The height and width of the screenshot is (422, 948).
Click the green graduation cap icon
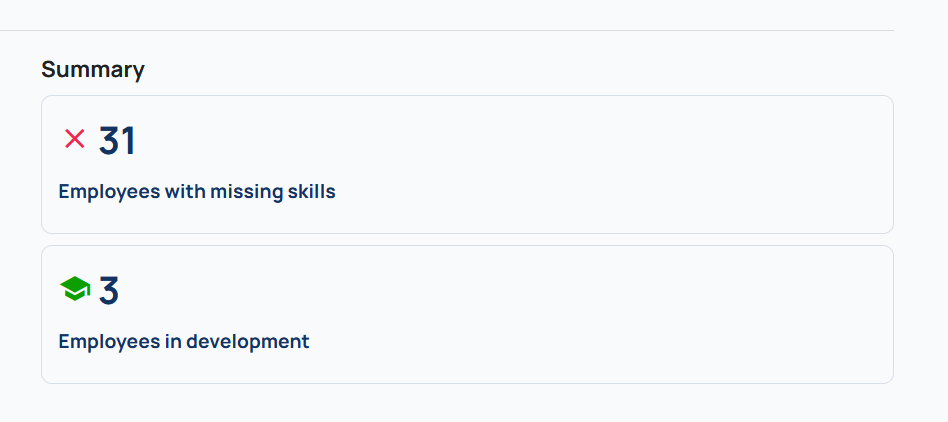(x=75, y=288)
